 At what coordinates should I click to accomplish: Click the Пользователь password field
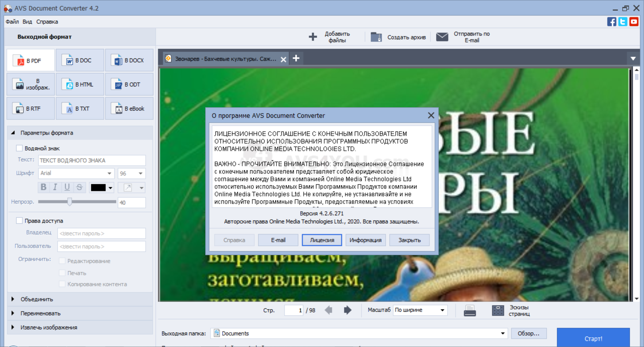[101, 246]
